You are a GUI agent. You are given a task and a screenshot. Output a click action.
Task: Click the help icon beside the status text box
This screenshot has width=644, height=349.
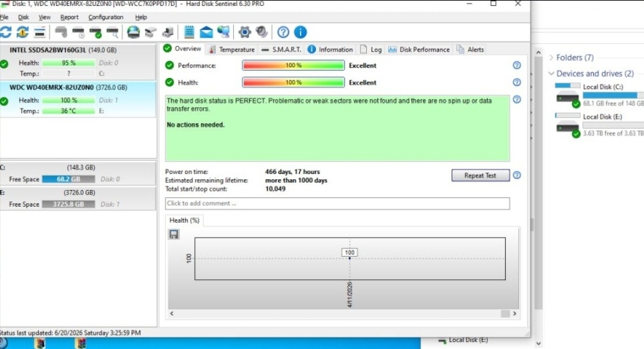pos(516,99)
